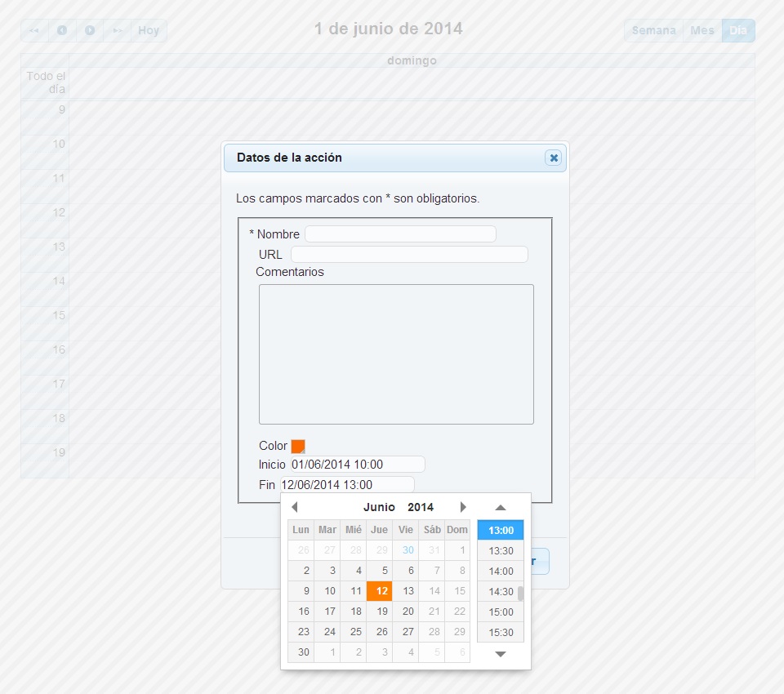Pick June 23 in the date picker
This screenshot has width=784, height=694.
(301, 632)
